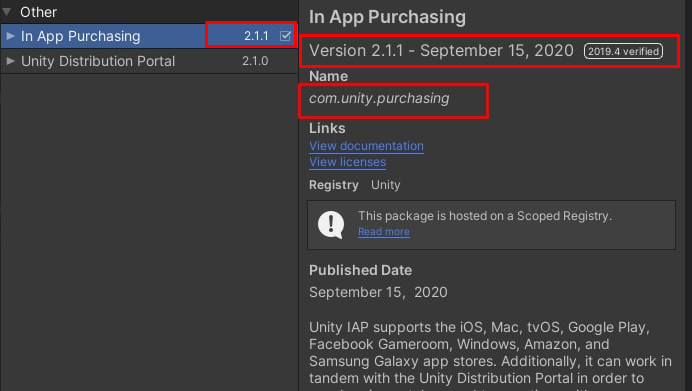Click the 2019.4 verified badge
692x391 pixels.
coord(623,51)
